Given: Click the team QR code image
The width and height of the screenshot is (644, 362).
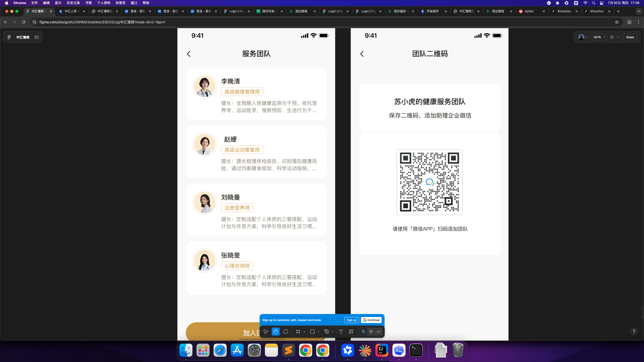Looking at the screenshot, I should pos(429,182).
